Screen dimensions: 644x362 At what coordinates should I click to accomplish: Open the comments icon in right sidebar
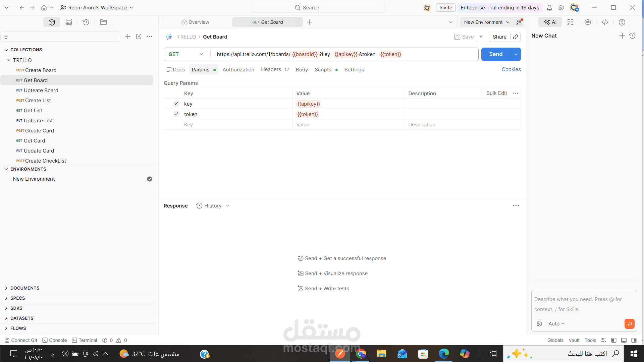pos(588,22)
